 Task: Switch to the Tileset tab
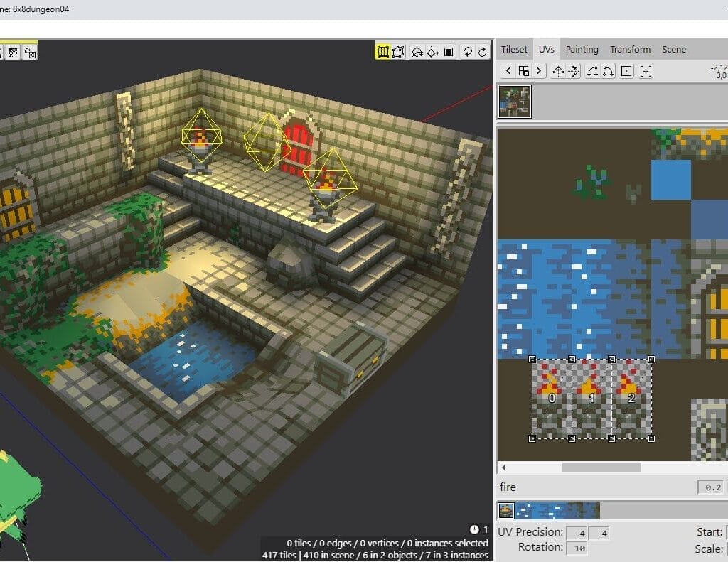click(513, 49)
